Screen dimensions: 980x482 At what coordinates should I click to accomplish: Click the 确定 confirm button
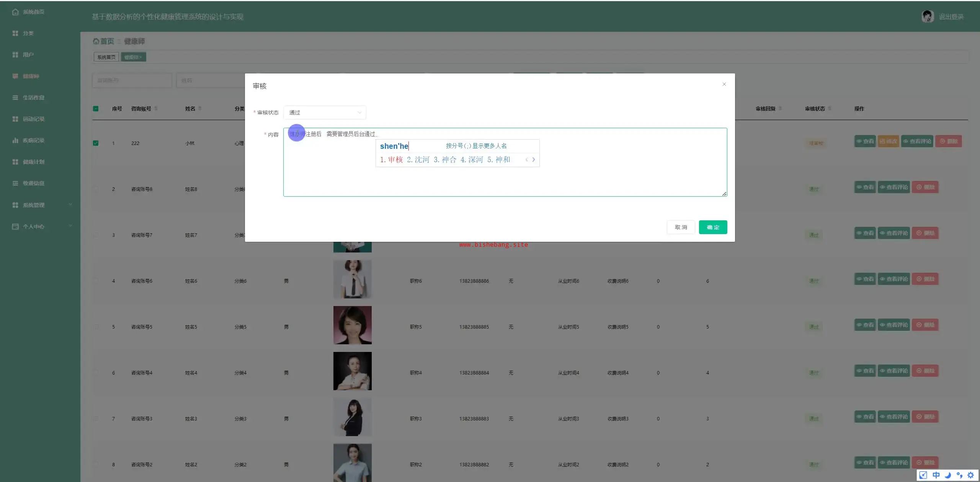pos(713,227)
